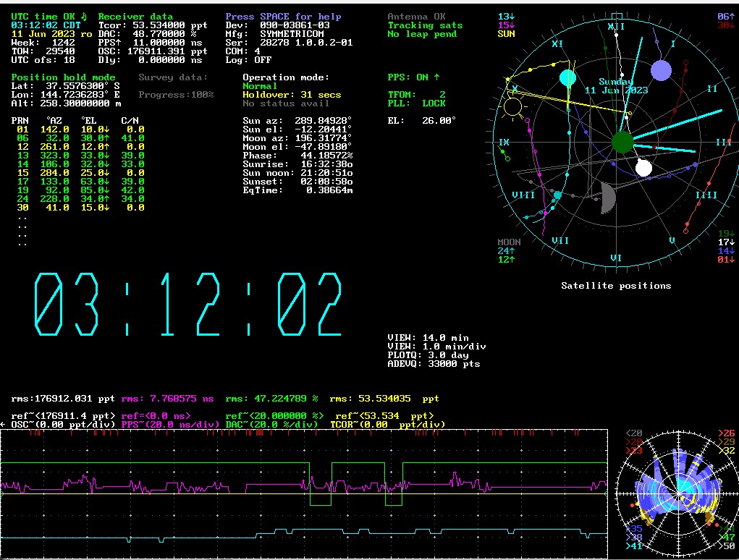Click the 'Press SPACE for help' prompt
The image size is (739, 560).
click(283, 17)
